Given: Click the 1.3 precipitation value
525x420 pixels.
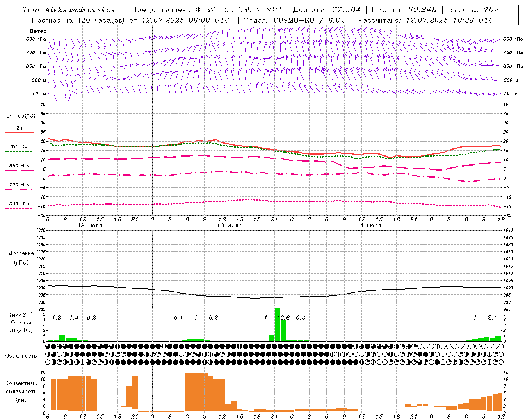Looking at the screenshot, I should [57, 317].
